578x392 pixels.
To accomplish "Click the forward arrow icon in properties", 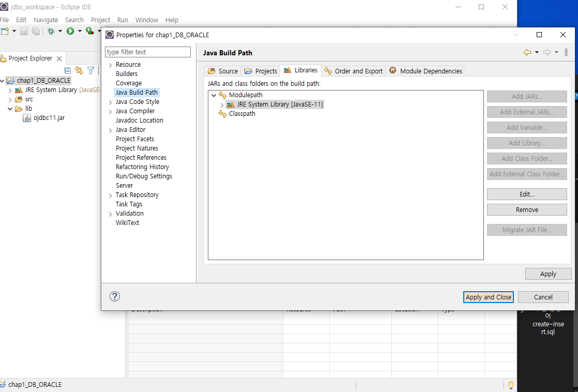I will point(547,52).
